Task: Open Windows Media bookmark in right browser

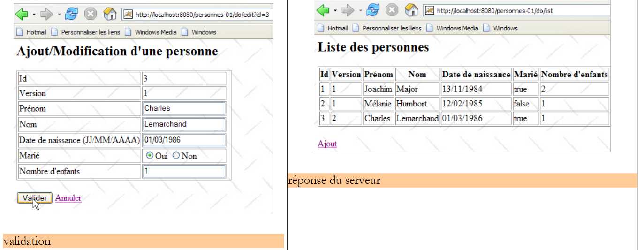Action: coord(457,28)
